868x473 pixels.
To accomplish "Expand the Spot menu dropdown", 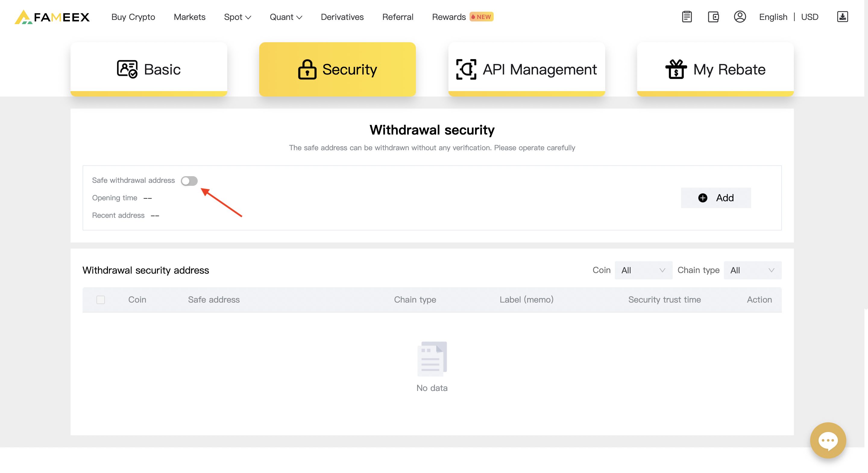I will [x=237, y=17].
